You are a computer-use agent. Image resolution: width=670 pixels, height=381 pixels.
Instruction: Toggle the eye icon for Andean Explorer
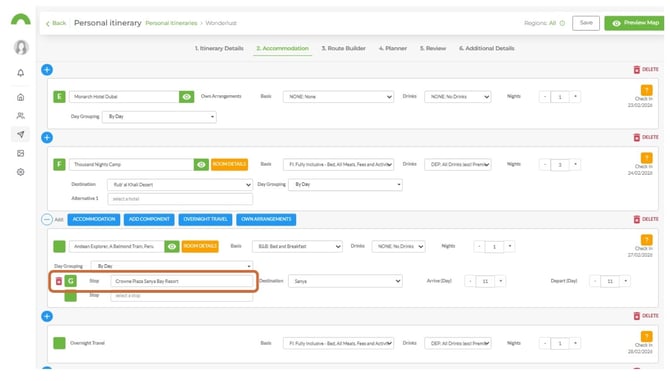tap(172, 246)
